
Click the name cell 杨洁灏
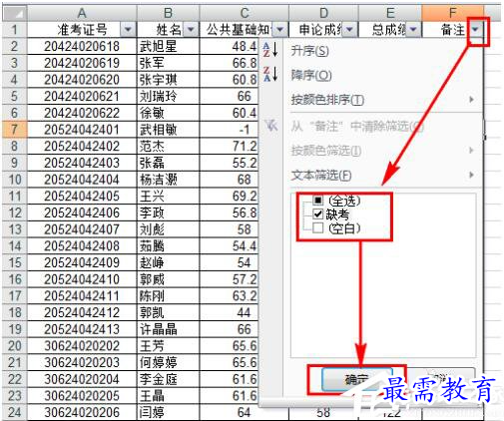(x=168, y=180)
